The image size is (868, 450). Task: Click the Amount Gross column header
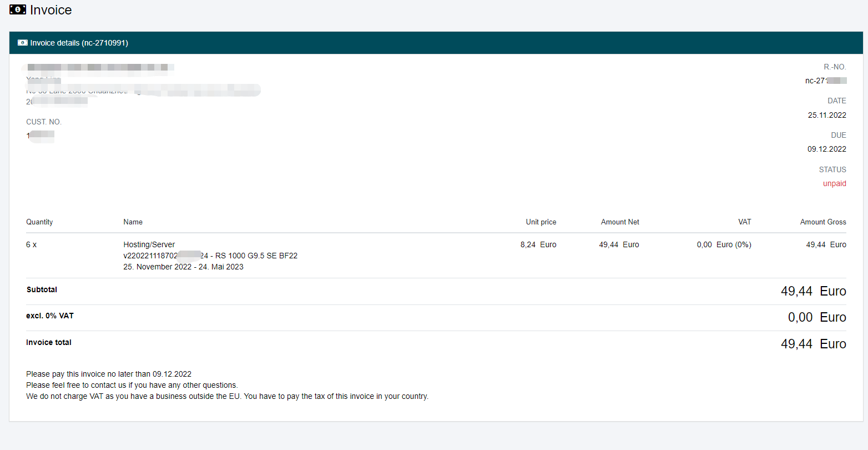(x=822, y=222)
